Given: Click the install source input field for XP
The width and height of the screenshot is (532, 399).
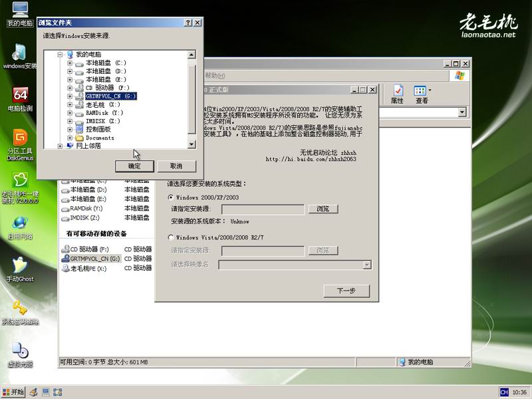Looking at the screenshot, I should pyautogui.click(x=263, y=209).
